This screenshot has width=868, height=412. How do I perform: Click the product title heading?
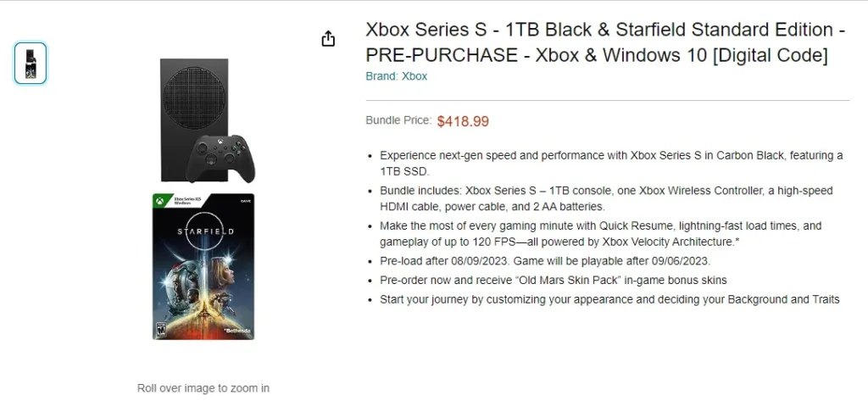604,42
